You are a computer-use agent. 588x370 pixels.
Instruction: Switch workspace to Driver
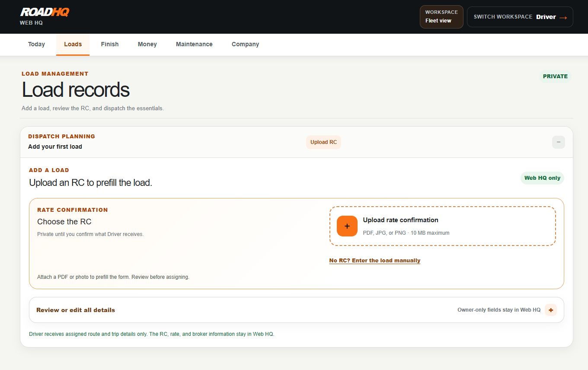[x=520, y=17]
